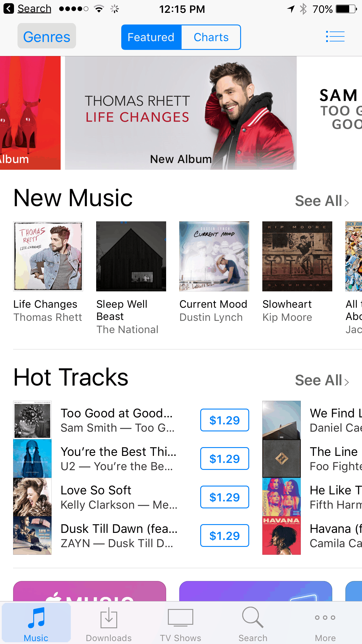Open the Downloads tab icon
Screen dimensions: 362x644
pyautogui.click(x=109, y=618)
